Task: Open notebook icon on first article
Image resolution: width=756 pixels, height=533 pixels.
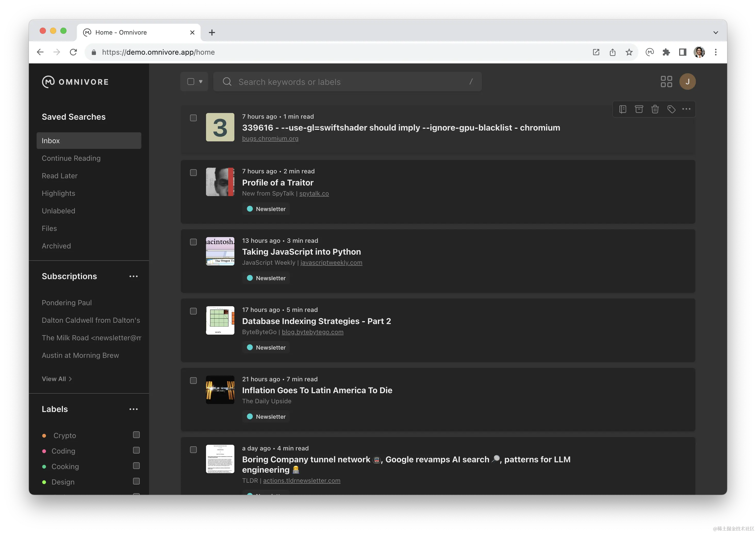Action: pos(622,109)
